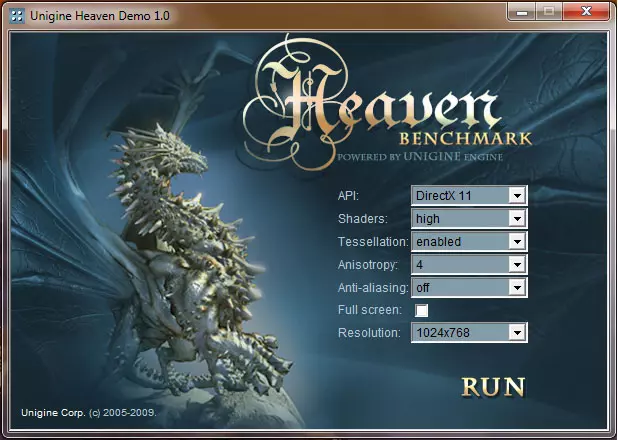
Task: Minimize the Unigine Heaven Demo window
Action: pos(521,11)
